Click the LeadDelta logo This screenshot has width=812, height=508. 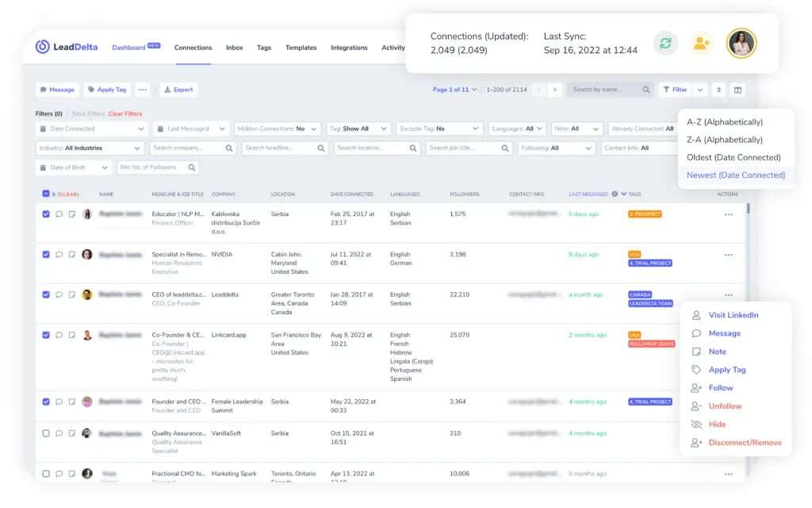(x=67, y=47)
